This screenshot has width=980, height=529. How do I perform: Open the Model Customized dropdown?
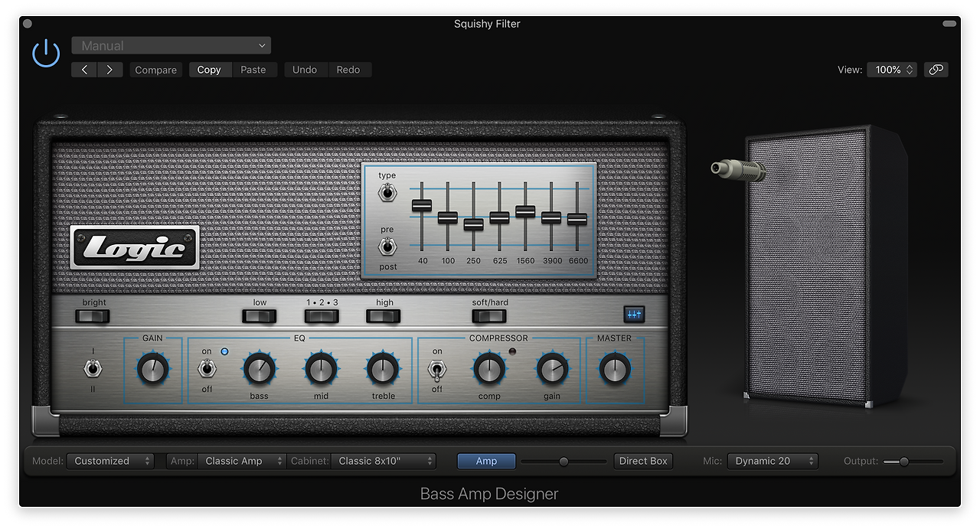[110, 461]
